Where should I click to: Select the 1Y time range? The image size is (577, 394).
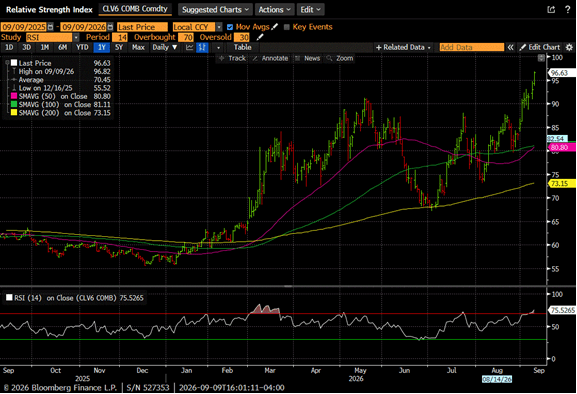[102, 47]
